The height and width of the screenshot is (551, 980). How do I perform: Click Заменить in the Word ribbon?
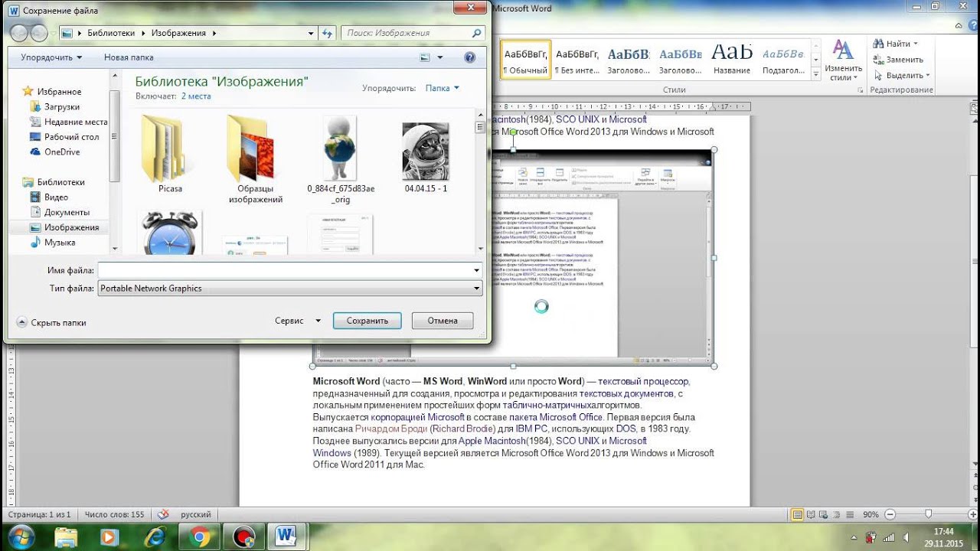point(897,60)
